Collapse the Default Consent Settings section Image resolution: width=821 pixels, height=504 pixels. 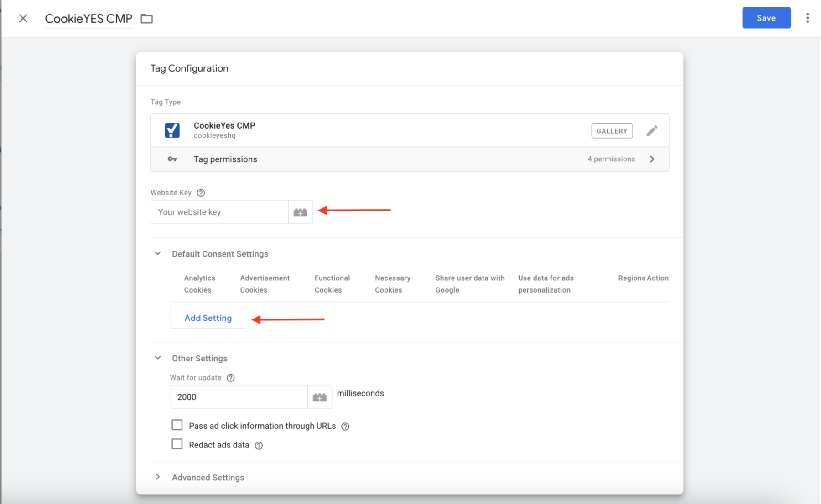(x=158, y=253)
